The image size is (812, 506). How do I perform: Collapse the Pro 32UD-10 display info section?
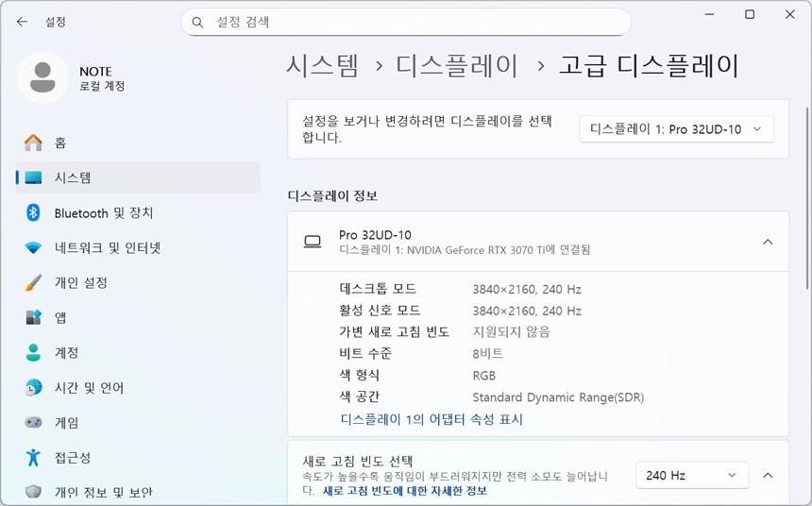click(768, 242)
